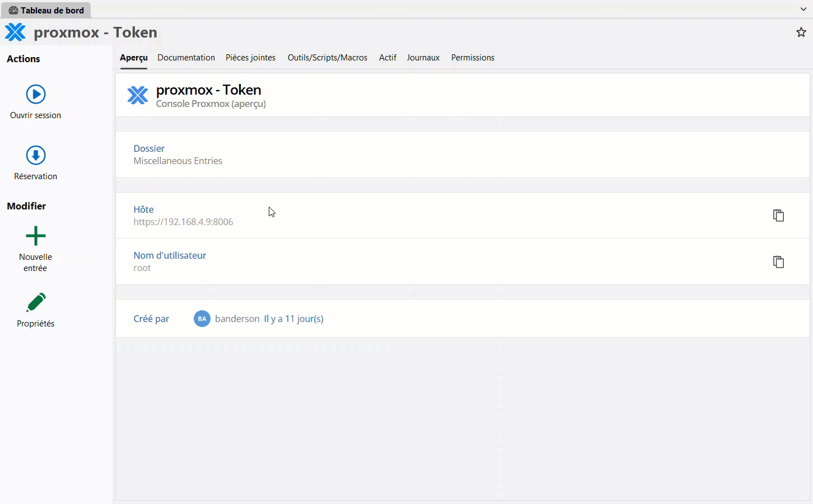Open Propriétés with the pencil icon
This screenshot has height=504, width=813.
36,303
